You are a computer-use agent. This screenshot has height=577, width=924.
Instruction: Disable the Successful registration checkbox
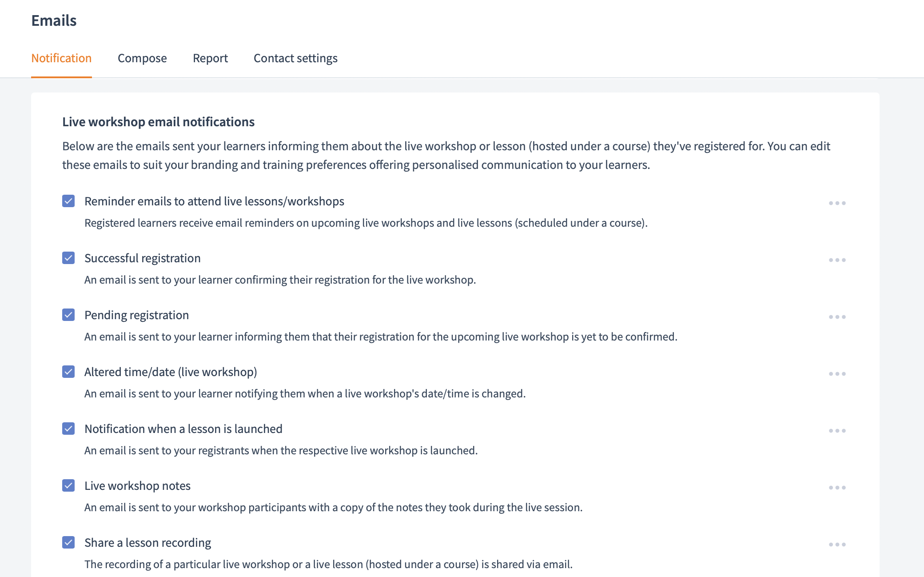click(68, 258)
